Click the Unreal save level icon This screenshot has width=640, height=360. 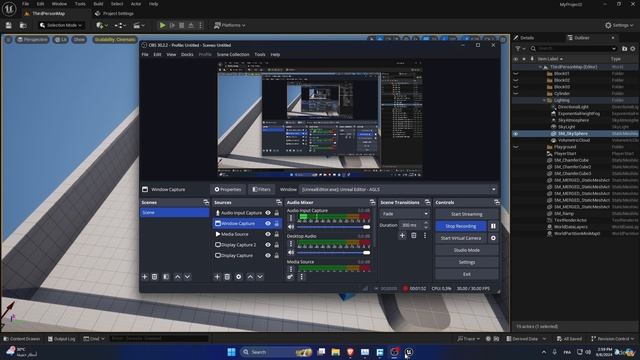[9, 25]
